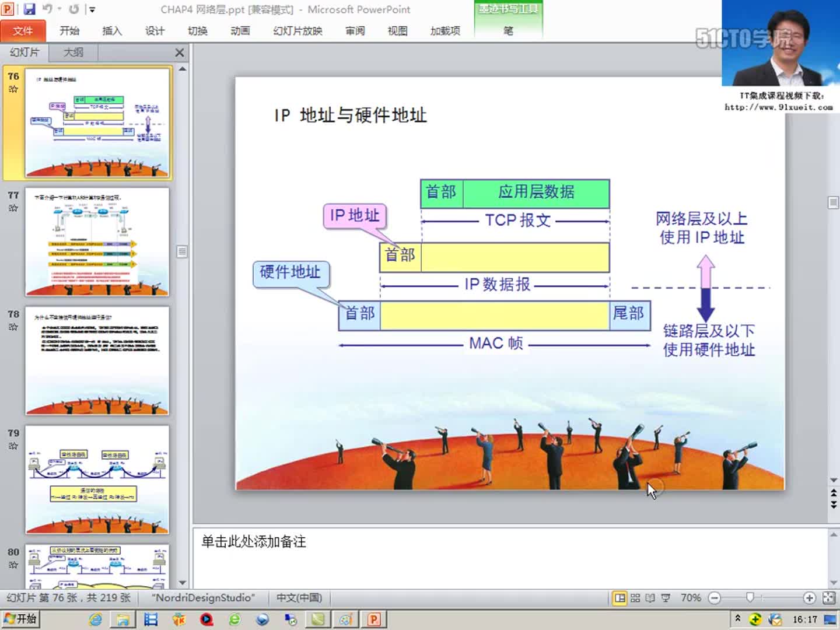Click the language indicator 中文(中国)
Viewport: 840px width, 630px height.
(x=299, y=598)
